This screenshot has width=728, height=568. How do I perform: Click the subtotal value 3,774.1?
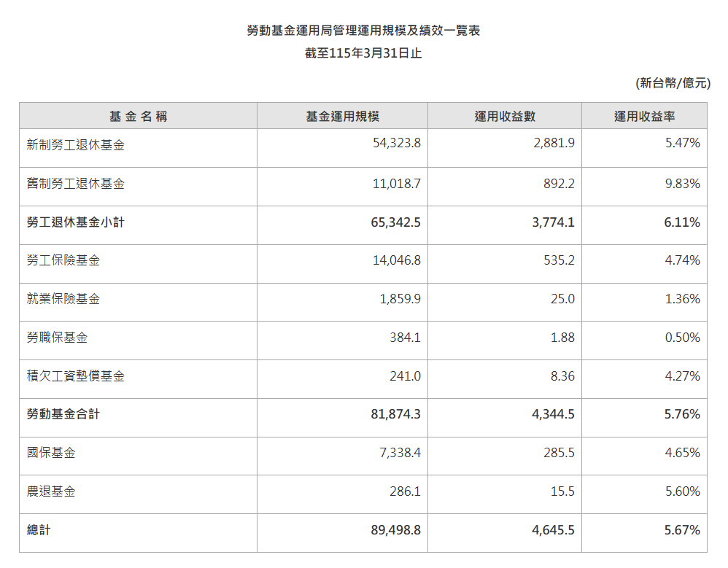(x=553, y=222)
